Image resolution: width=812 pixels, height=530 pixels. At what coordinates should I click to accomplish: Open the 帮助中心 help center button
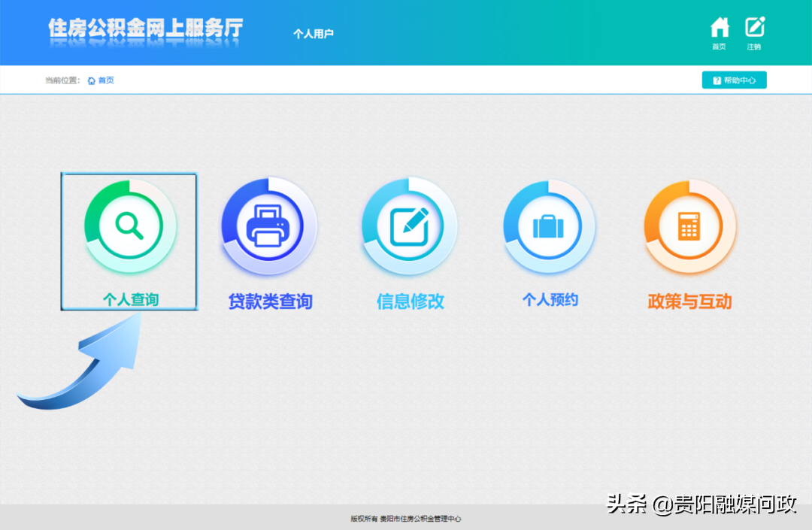point(734,79)
